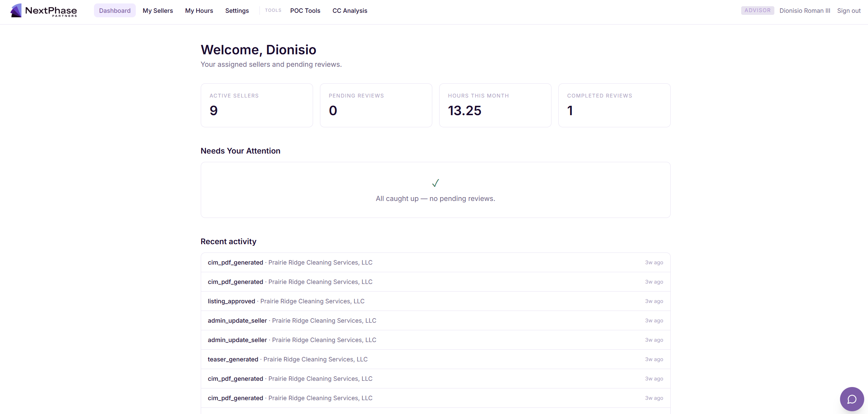Click the listing_approved activity row

point(435,301)
